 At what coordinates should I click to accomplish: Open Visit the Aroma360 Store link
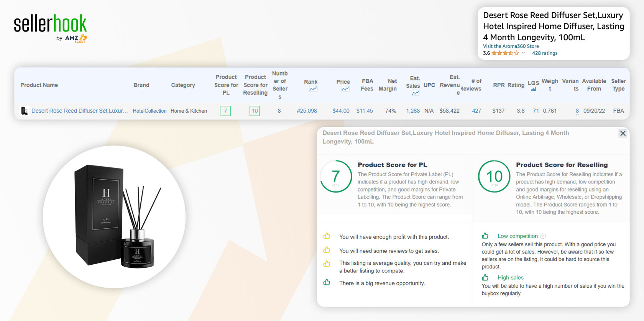pos(511,46)
